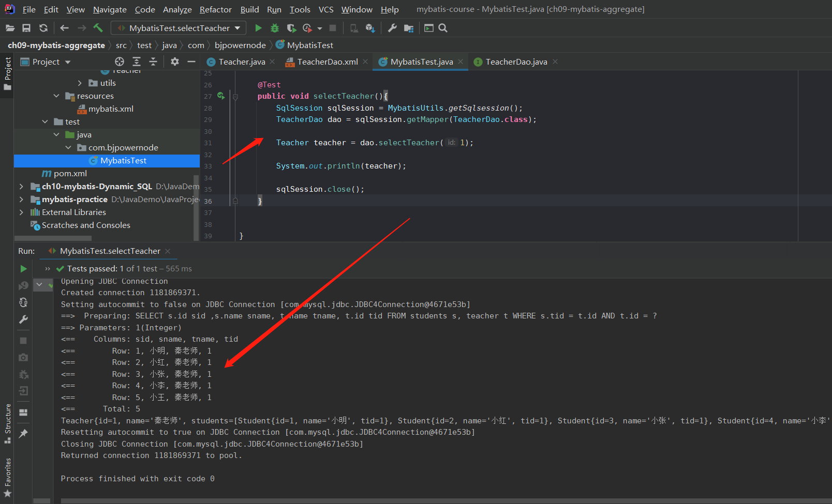This screenshot has width=832, height=504.
Task: Click the test result check dropdown in Run panel
Action: tap(39, 284)
